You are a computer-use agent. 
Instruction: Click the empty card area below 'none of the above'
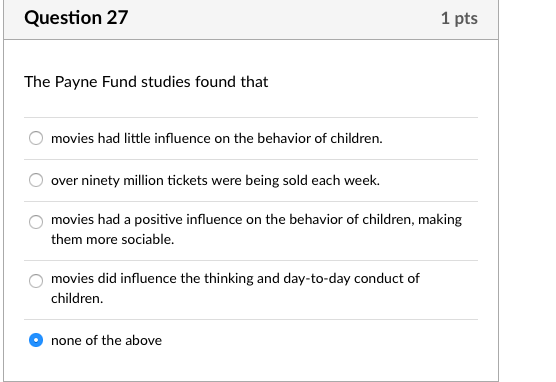pos(251,367)
